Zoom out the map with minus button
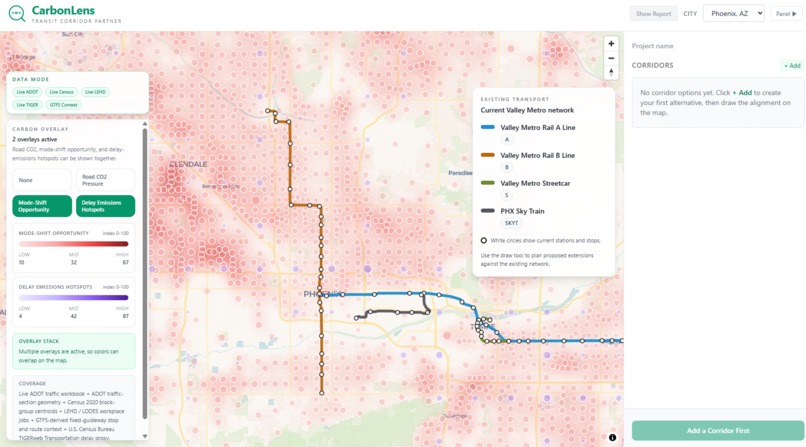Screen dimensions: 806x447 point(611,58)
